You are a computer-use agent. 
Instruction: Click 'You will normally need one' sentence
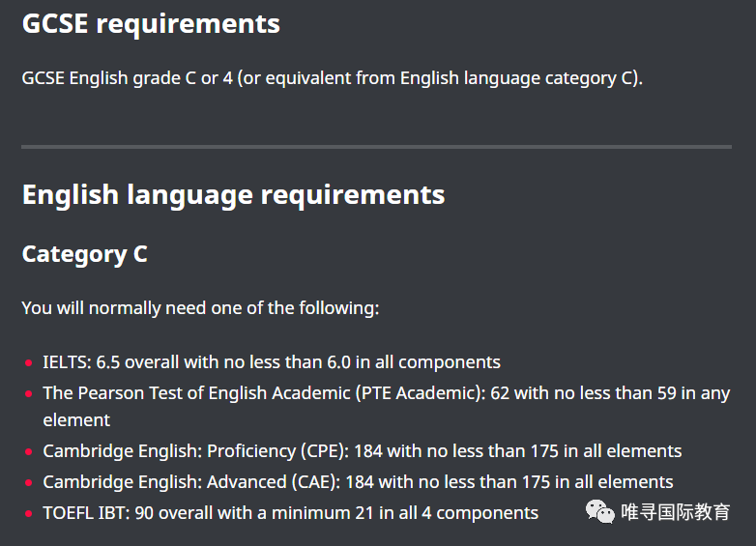pyautogui.click(x=200, y=308)
